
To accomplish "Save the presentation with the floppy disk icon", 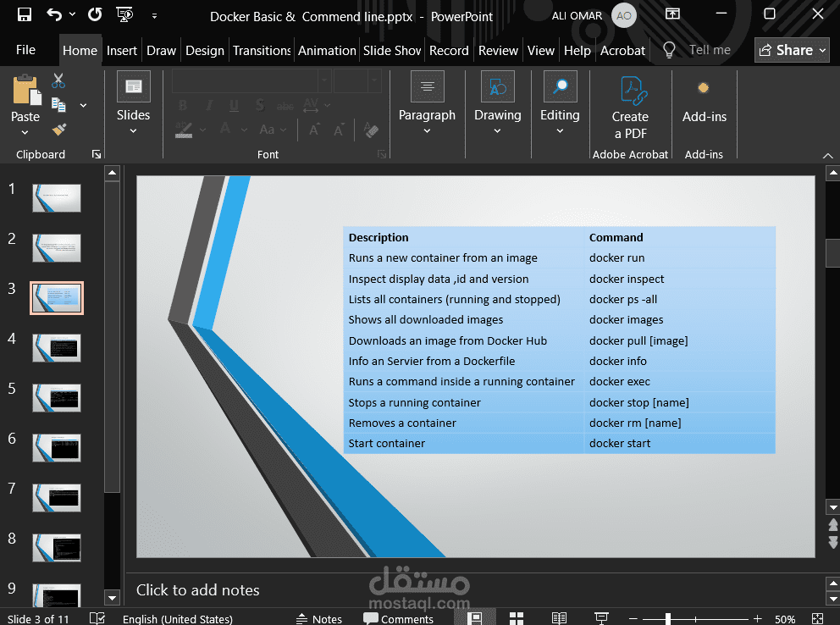I will coord(24,15).
